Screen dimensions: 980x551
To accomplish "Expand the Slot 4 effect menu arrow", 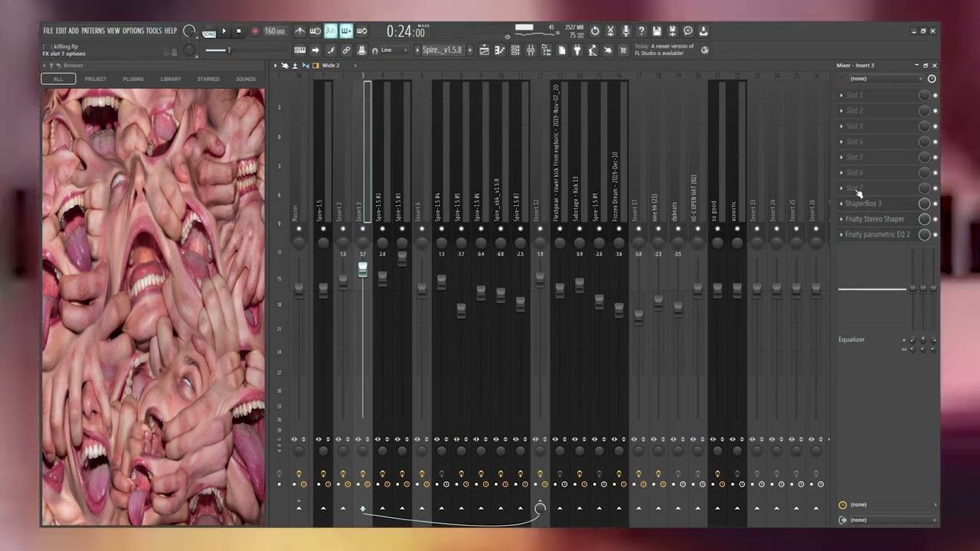I will coord(841,142).
